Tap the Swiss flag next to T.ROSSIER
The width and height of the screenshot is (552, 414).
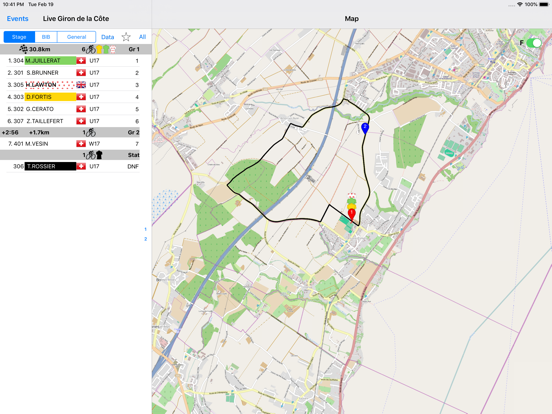[81, 166]
